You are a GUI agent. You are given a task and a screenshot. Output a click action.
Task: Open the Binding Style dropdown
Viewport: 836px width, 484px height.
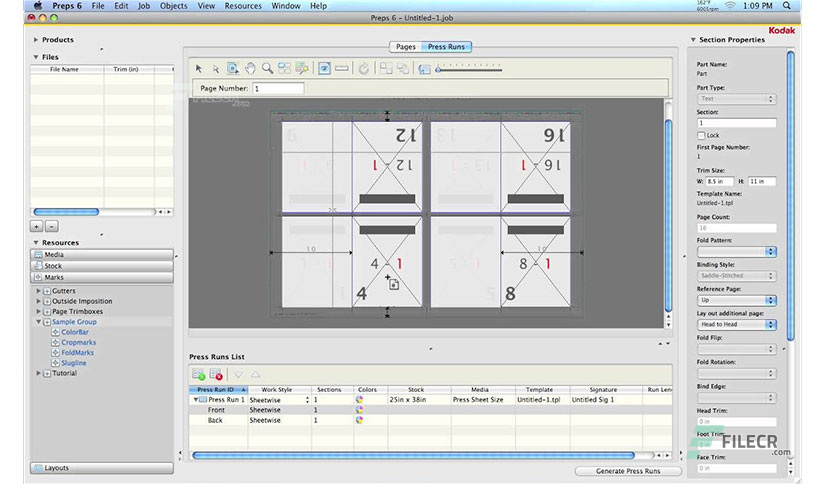point(736,274)
